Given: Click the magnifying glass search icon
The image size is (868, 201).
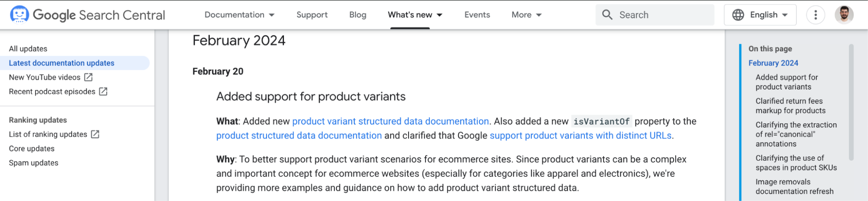Looking at the screenshot, I should coord(607,15).
